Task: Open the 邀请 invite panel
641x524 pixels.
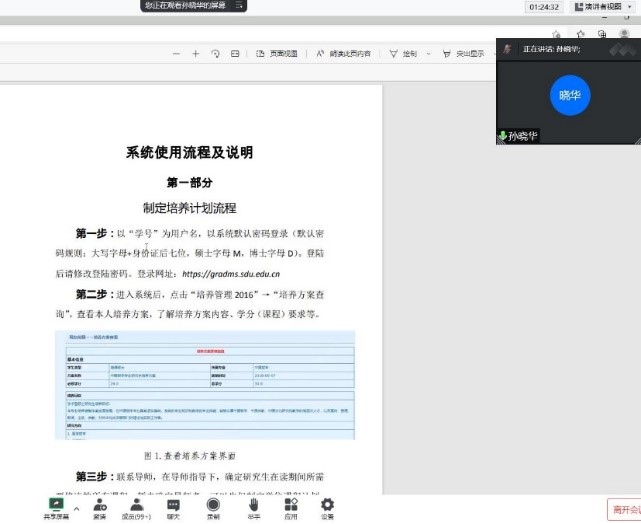Action: (x=100, y=509)
